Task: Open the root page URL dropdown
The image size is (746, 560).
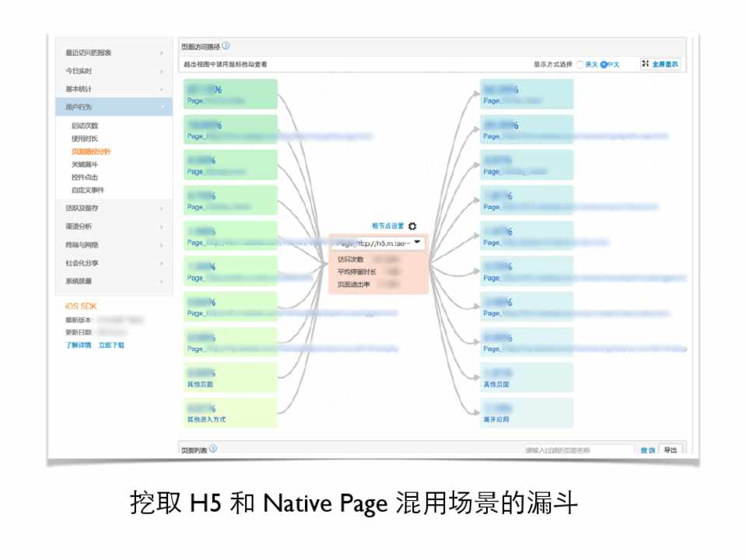Action: coord(418,243)
